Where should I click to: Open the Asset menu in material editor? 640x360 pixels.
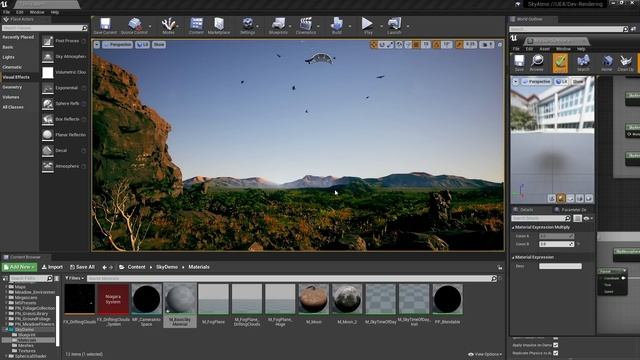pyautogui.click(x=544, y=49)
